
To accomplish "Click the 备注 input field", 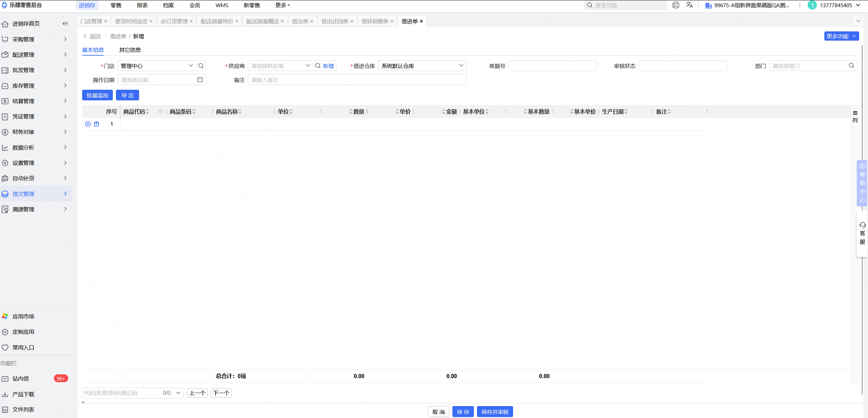I will [357, 80].
